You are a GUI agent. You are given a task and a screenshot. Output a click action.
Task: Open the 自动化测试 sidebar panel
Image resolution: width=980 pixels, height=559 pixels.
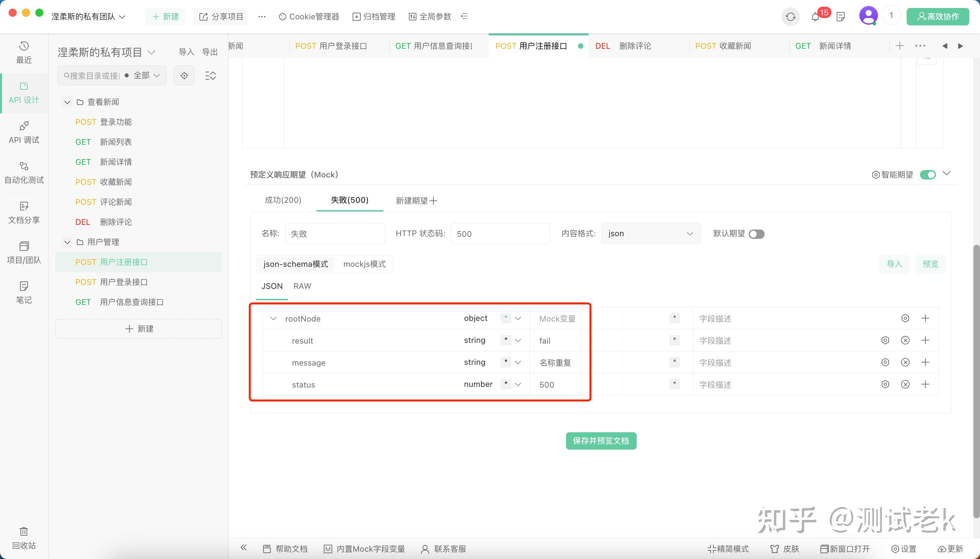[x=23, y=172]
